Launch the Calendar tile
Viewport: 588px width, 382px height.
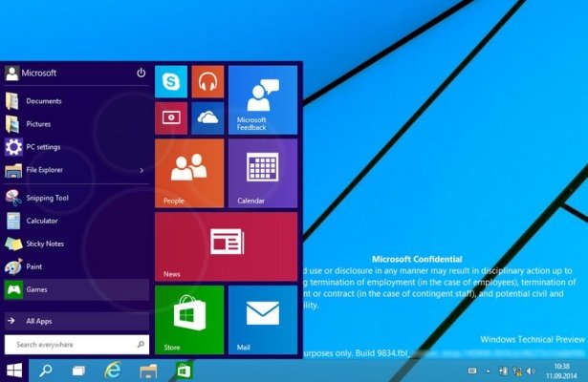262,173
